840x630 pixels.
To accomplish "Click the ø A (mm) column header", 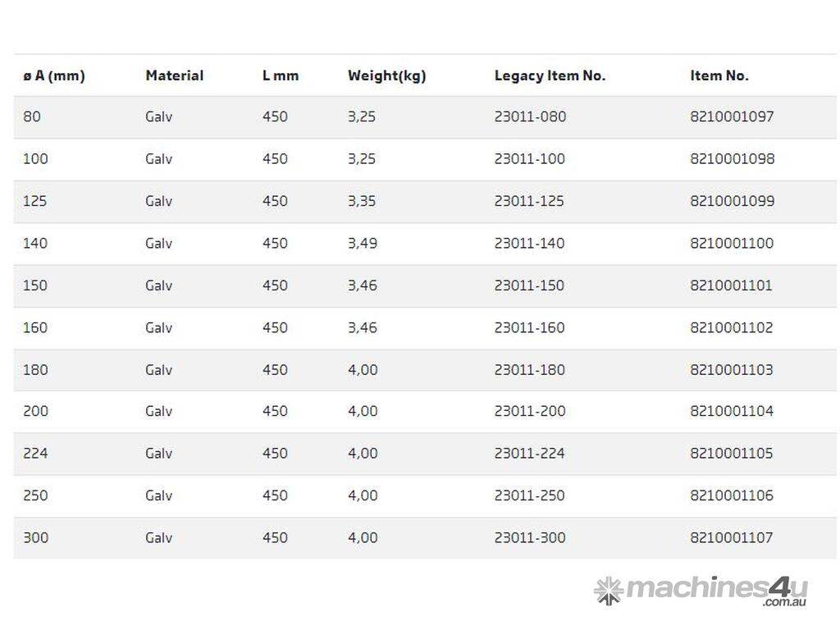I will click(54, 75).
